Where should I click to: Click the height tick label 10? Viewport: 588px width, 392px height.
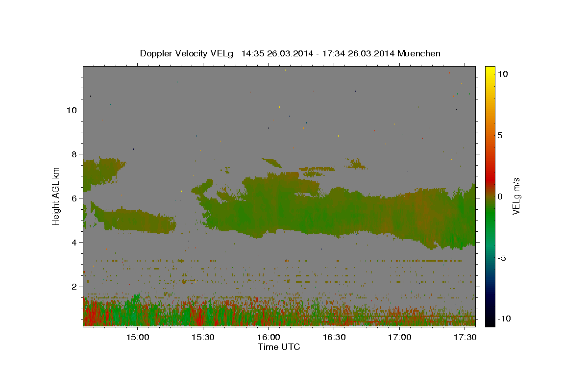coord(72,110)
